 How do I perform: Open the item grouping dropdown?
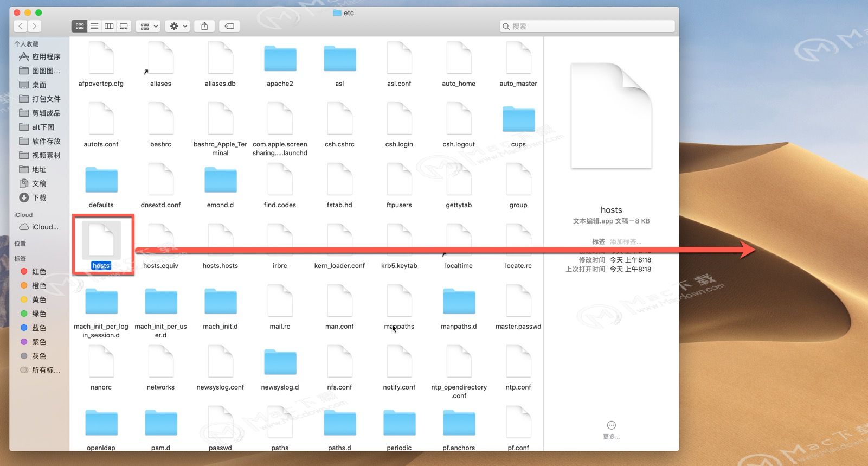(x=149, y=26)
